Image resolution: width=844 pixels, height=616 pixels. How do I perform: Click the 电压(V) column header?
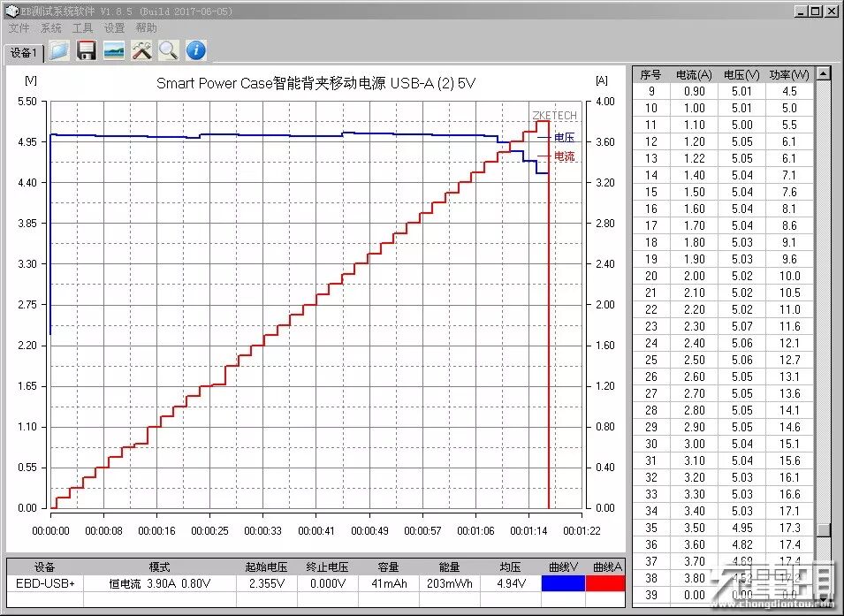[741, 75]
